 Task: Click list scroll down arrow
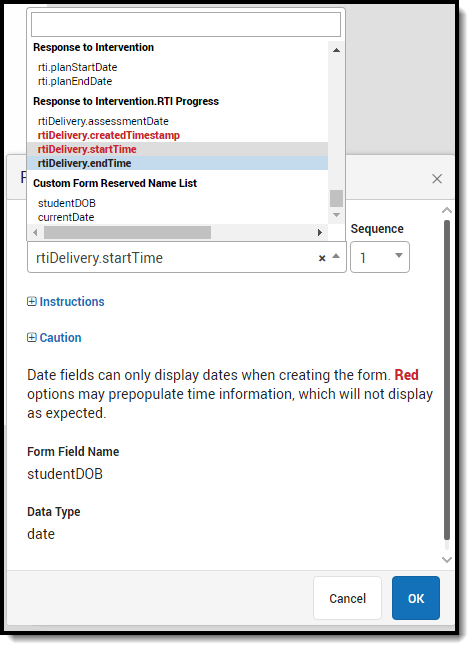pyautogui.click(x=336, y=215)
